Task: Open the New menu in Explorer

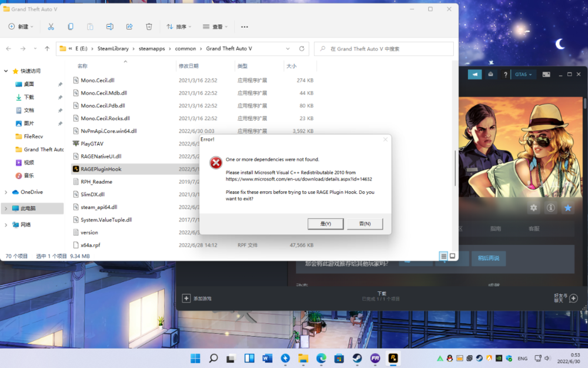Action: (x=21, y=26)
